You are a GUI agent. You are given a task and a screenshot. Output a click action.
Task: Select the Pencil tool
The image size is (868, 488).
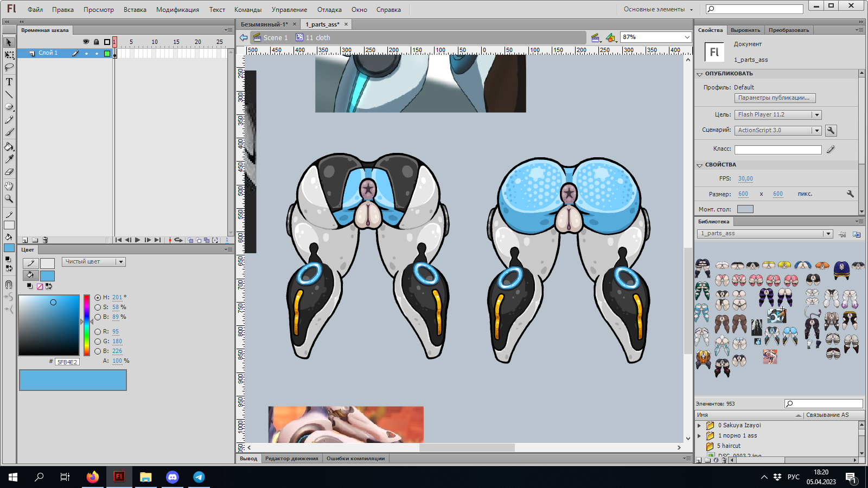[x=9, y=120]
